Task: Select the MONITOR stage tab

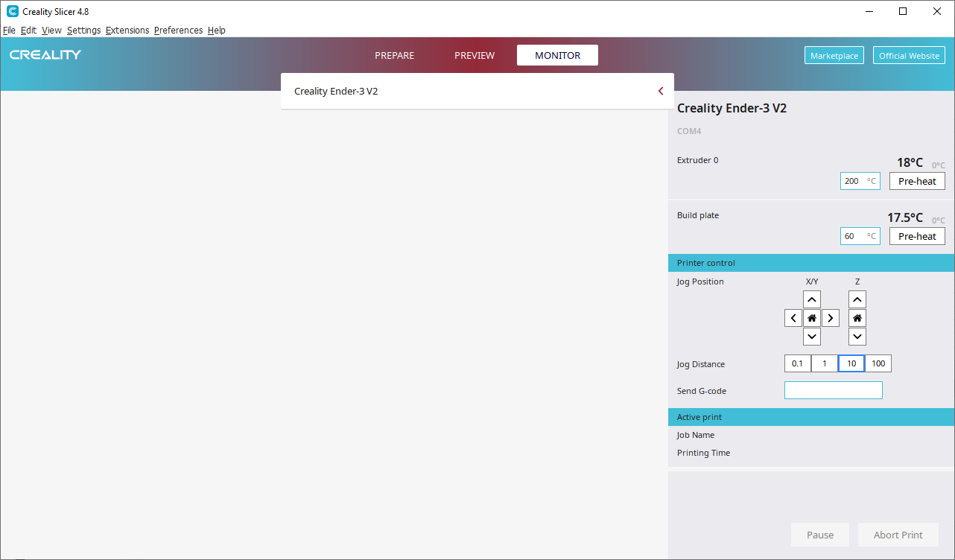Action: click(x=557, y=55)
